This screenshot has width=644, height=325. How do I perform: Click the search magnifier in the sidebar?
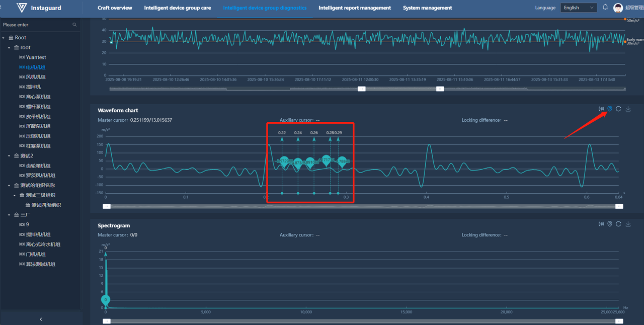74,25
